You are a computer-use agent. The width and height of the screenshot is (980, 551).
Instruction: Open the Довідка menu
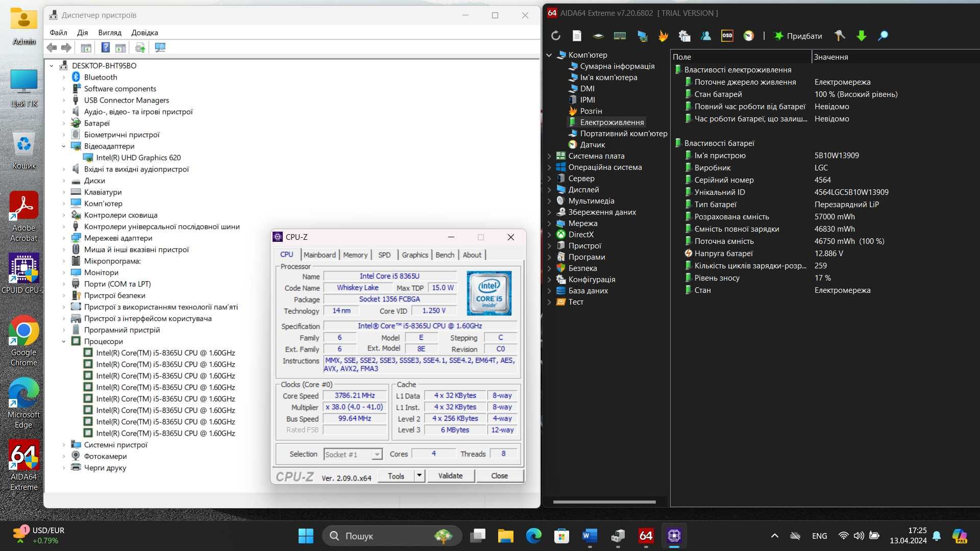144,32
